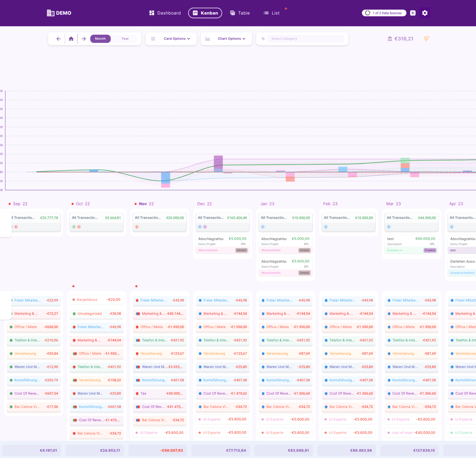
Task: Switch to Year view
Action: point(125,39)
